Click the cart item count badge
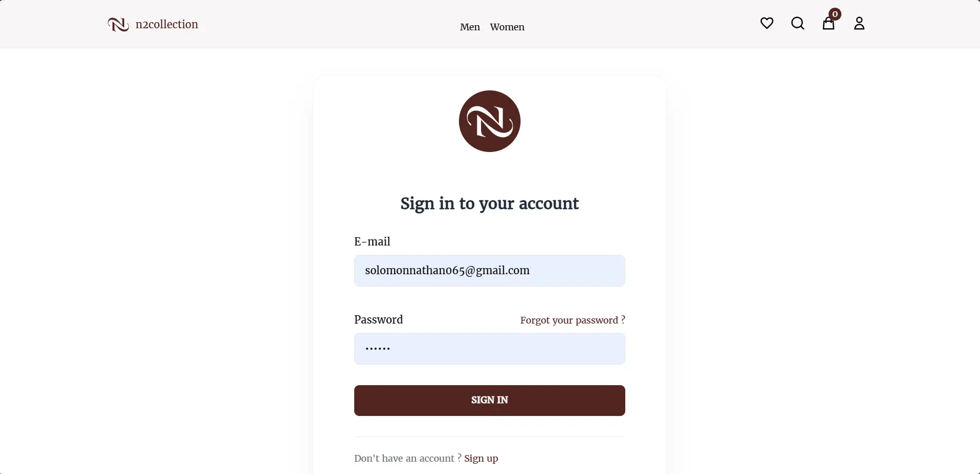Viewport: 980px width, 474px height. 835,14
